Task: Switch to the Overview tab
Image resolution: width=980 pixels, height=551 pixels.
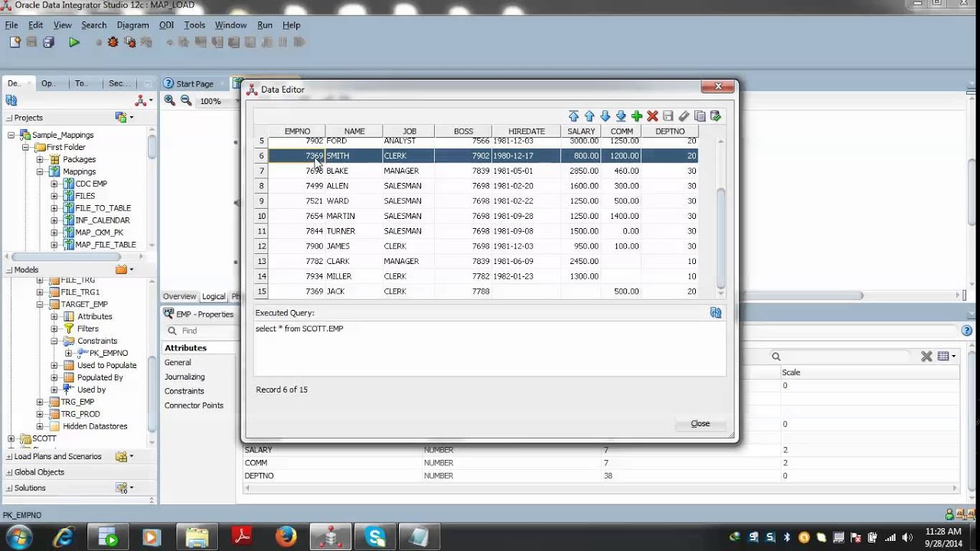Action: tap(179, 296)
